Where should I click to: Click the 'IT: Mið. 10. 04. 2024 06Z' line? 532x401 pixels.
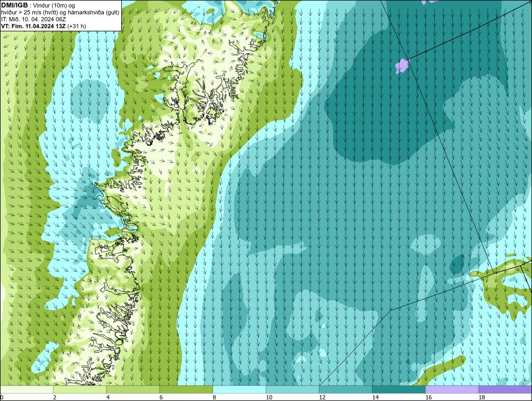34,19
